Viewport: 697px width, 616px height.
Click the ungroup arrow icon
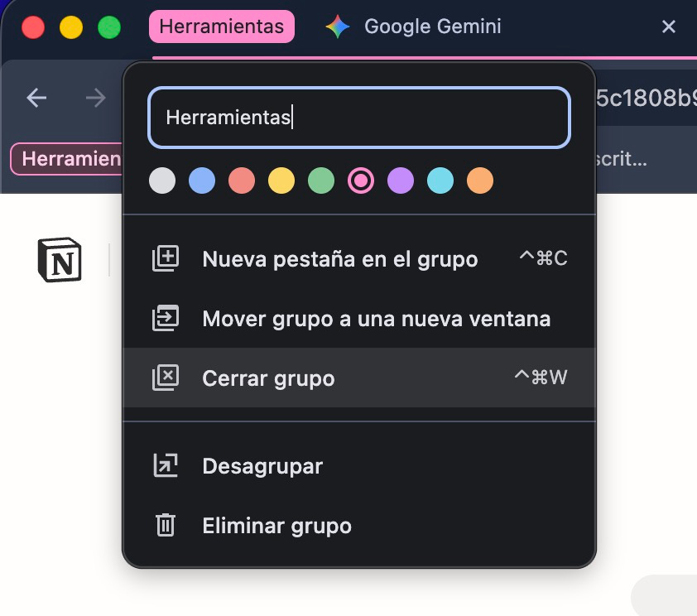[x=166, y=465]
